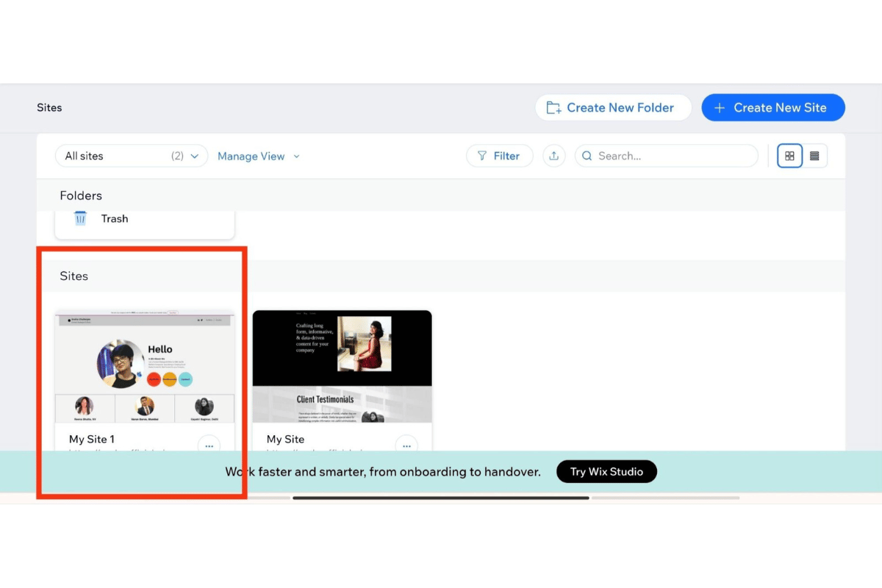Switch to grid view layout
Image resolution: width=882 pixels, height=588 pixels.
point(789,156)
